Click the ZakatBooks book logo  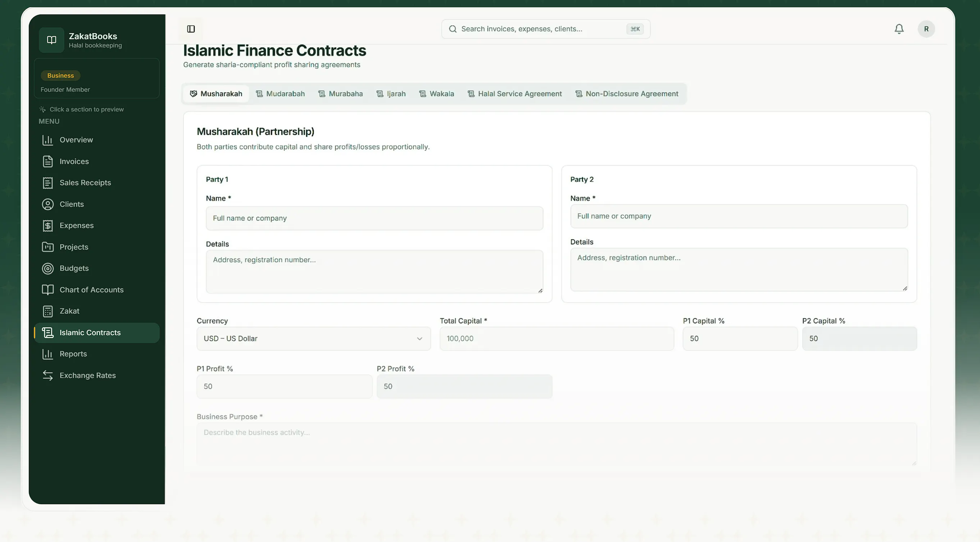(51, 40)
